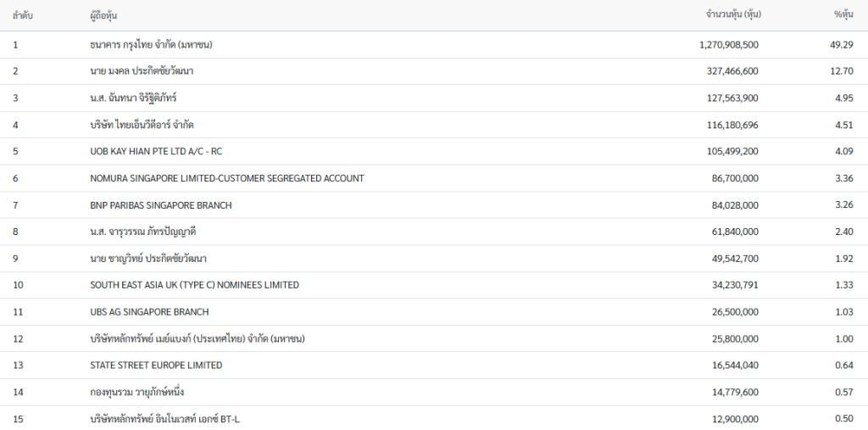868x430 pixels.
Task: Select บริษัทหลักทรัพย์ เมย์แบงก์ (ประเทศไทย) shareholder
Action: coord(197,338)
